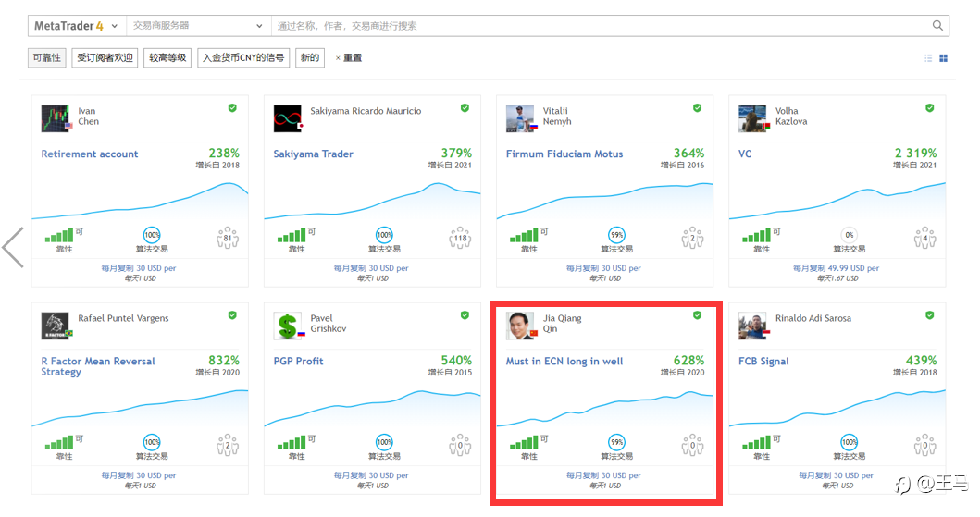Toggle the 新的 filter
Viewport: 980px width, 517px height.
pos(310,57)
